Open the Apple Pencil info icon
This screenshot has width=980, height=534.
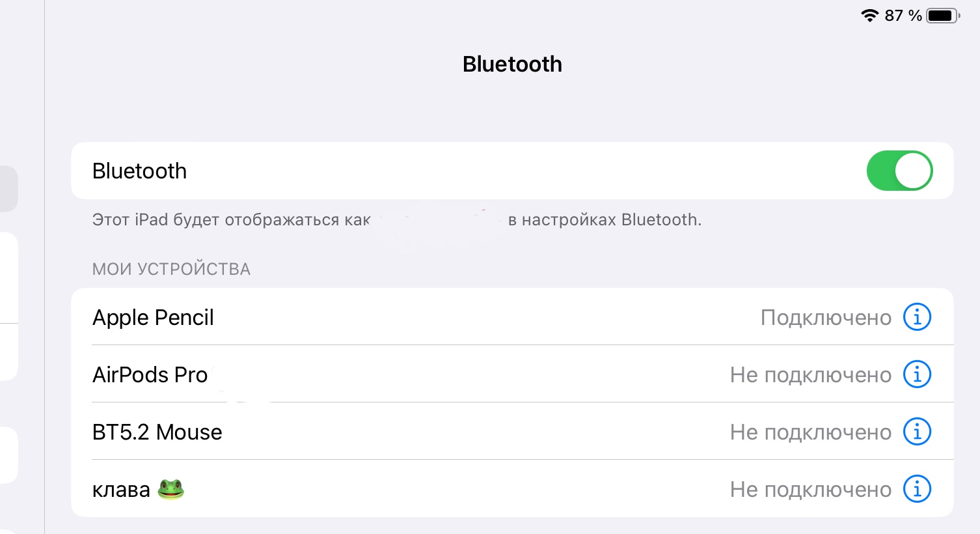pyautogui.click(x=917, y=317)
